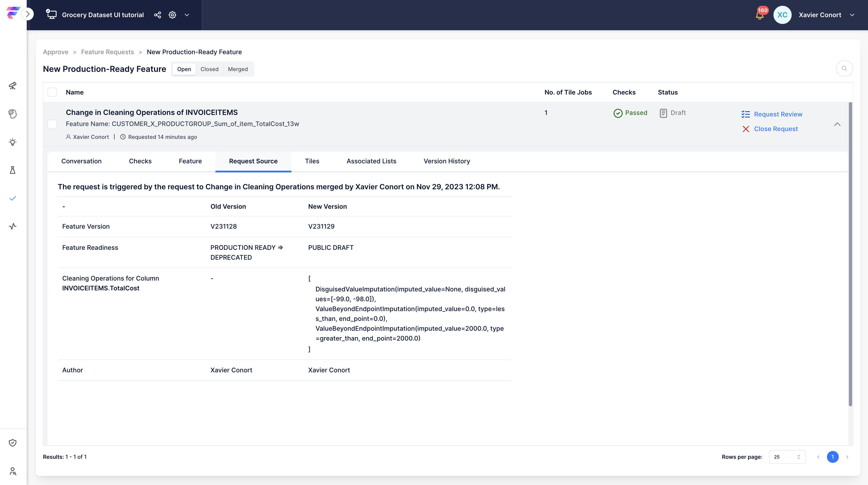
Task: Click INVOICEITEMS.TotalCost column label
Action: tap(100, 288)
